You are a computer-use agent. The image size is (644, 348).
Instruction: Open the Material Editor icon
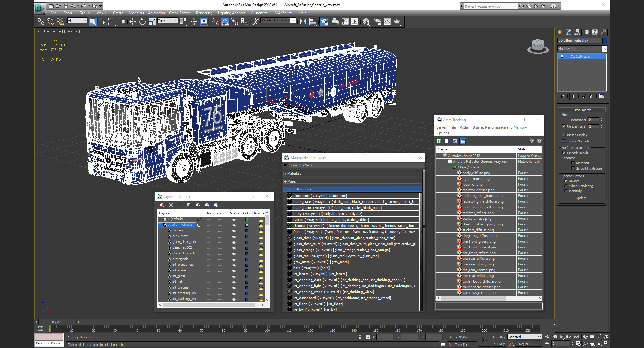pyautogui.click(x=366, y=21)
